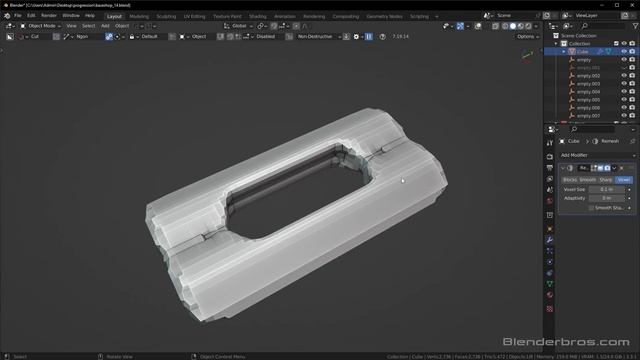Open the viewport View menu
640x360 pixels.
pyautogui.click(x=71, y=26)
